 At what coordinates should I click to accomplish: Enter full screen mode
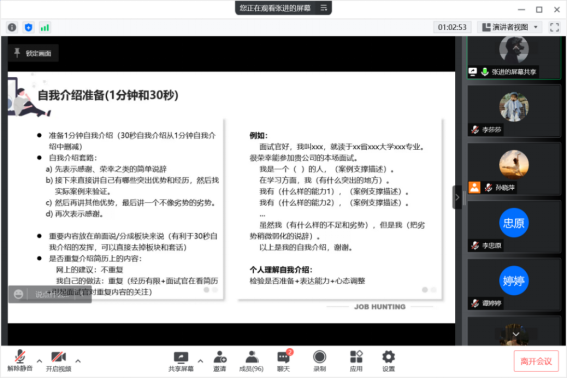tap(554, 27)
